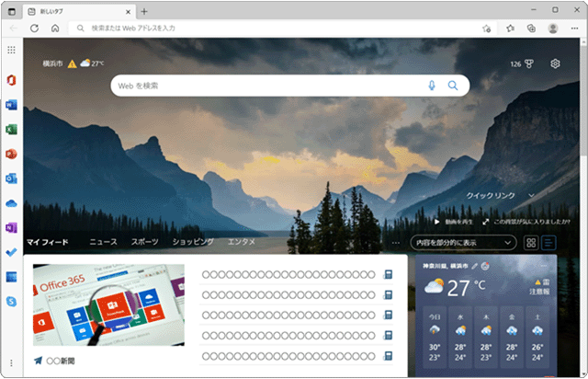Select the スポーツ tab
This screenshot has width=588, height=379.
(x=145, y=242)
